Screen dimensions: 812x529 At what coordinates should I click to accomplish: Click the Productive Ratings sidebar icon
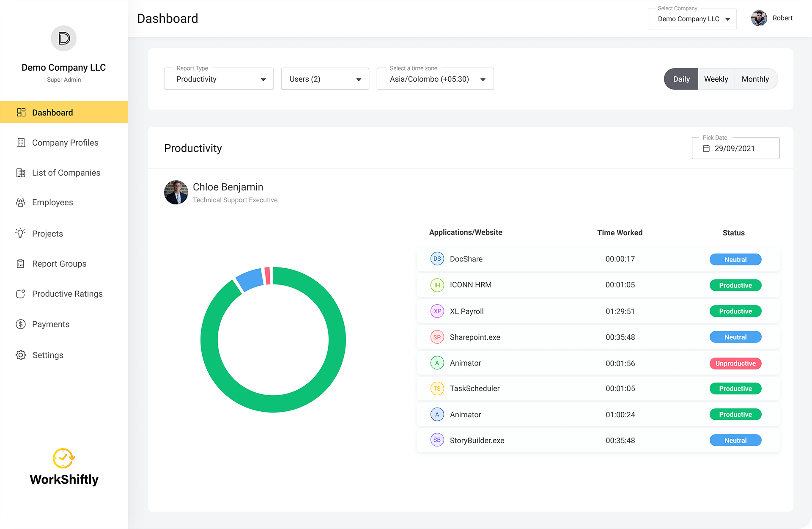(x=21, y=294)
